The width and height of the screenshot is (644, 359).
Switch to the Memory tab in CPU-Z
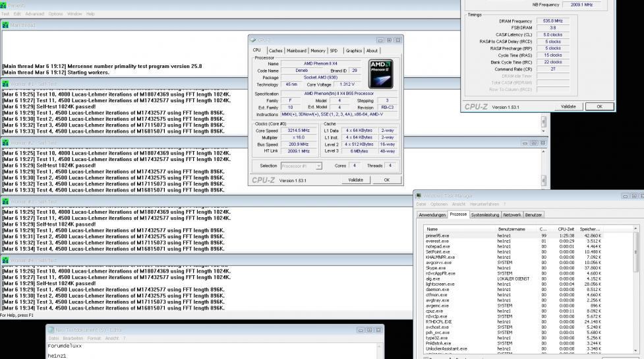click(318, 51)
